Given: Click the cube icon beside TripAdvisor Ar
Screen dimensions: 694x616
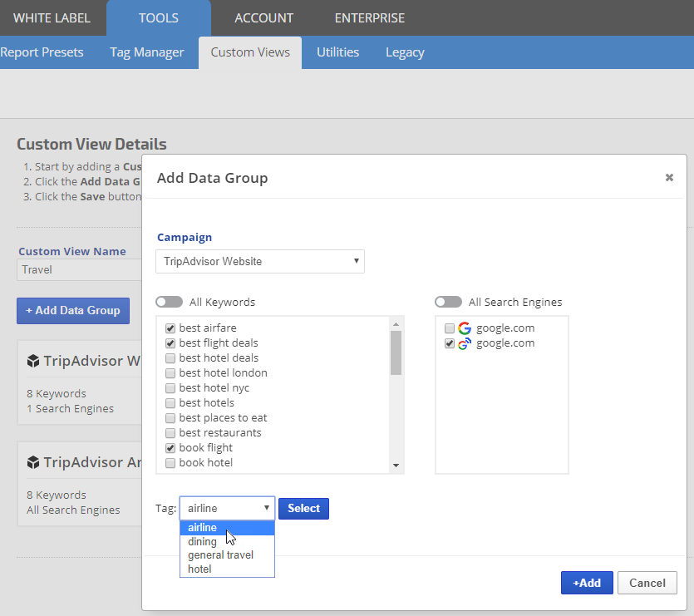Looking at the screenshot, I should coord(33,462).
